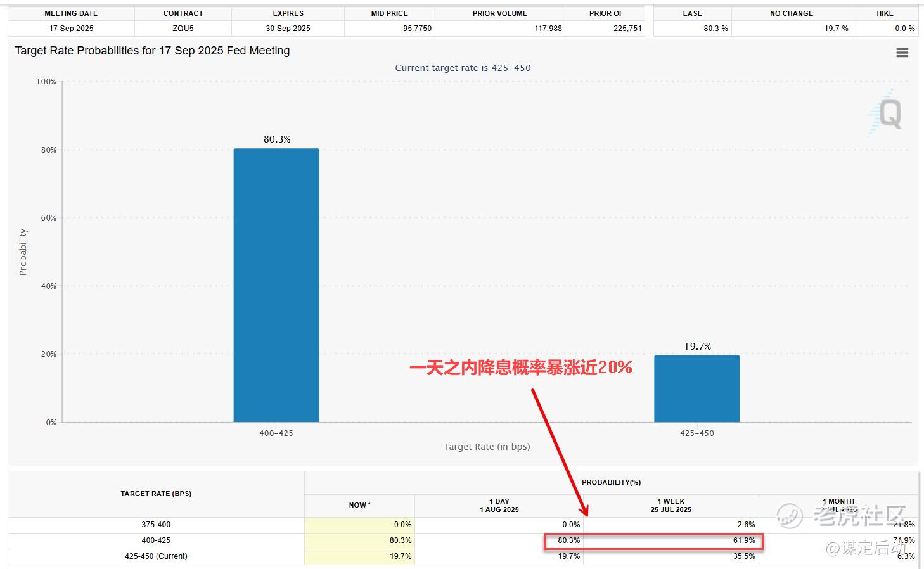924x569 pixels.
Task: Click the 1 MONTH column header
Action: point(838,505)
